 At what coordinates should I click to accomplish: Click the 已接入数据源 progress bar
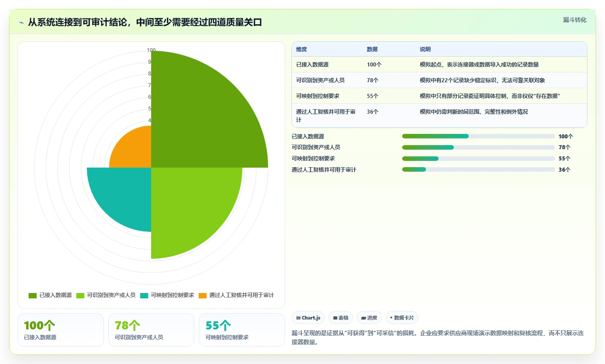pyautogui.click(x=479, y=136)
